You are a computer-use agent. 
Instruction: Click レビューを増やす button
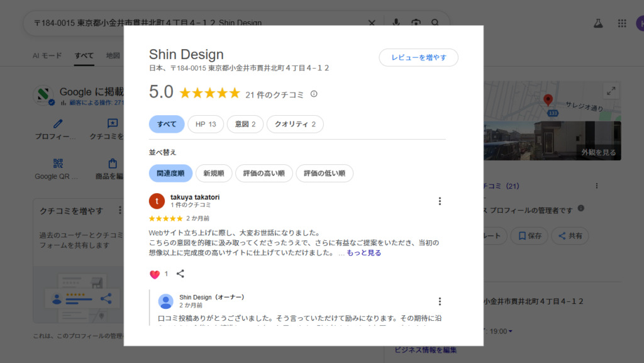tap(418, 57)
